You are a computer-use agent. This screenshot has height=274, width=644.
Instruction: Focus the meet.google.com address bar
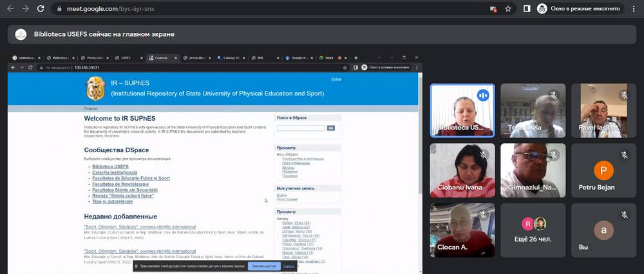(271, 8)
